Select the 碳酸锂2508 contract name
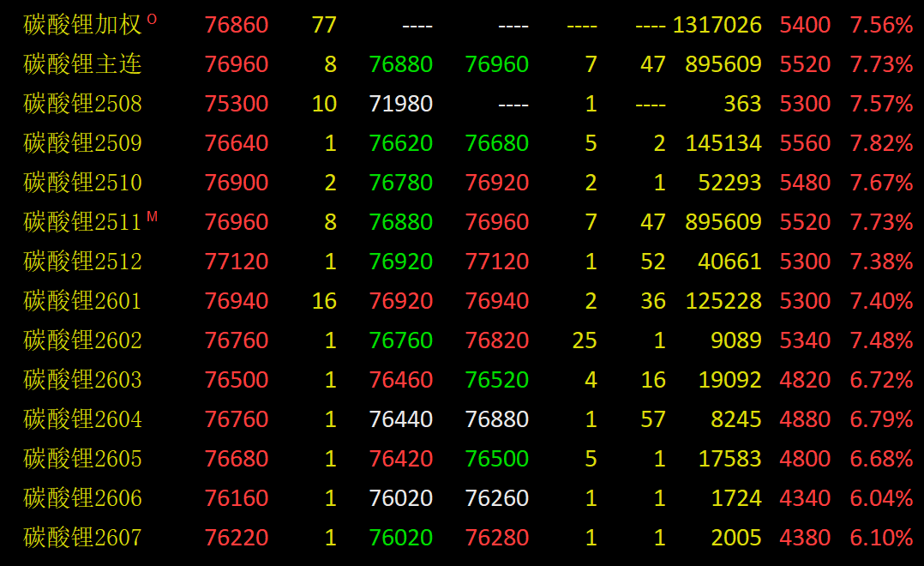This screenshot has width=924, height=566. click(82, 104)
